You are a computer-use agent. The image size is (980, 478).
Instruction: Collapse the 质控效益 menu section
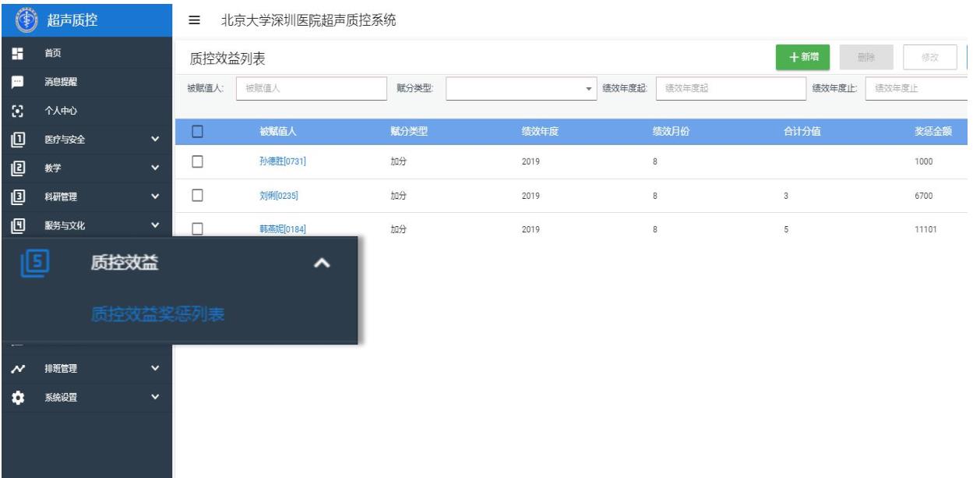pos(322,266)
